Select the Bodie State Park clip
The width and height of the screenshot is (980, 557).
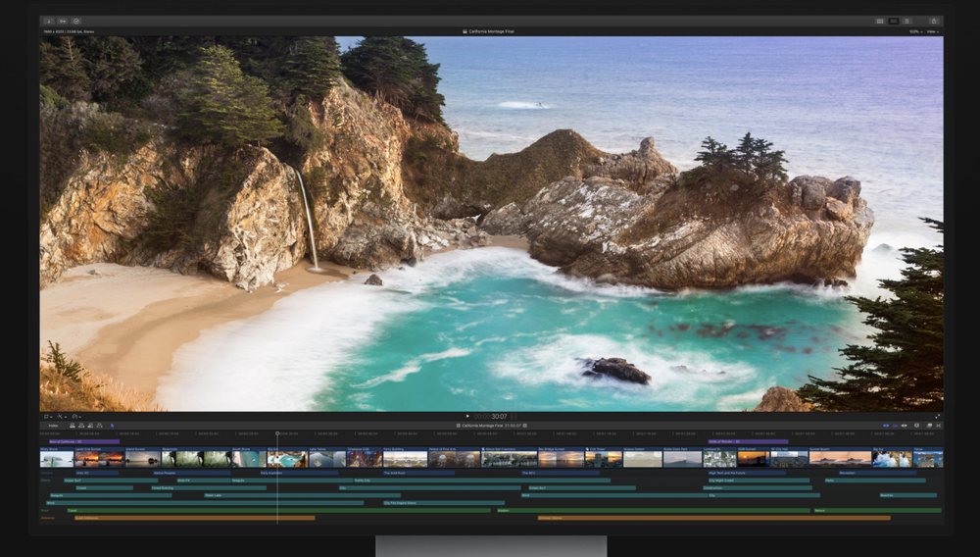(682, 458)
